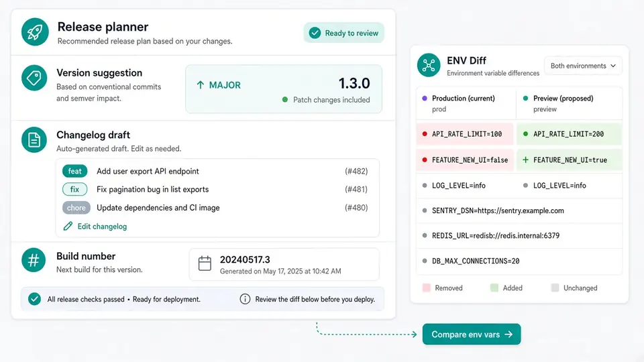Screen dimensions: 644x362
Task: Click the Generated on May 17, 2025 timestamp
Action: pyautogui.click(x=280, y=271)
